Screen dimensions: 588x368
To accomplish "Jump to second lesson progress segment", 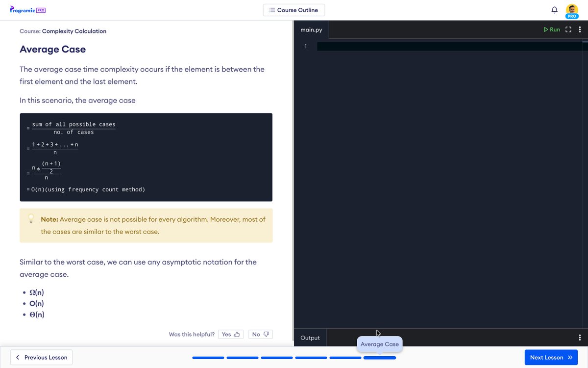I will tap(243, 358).
